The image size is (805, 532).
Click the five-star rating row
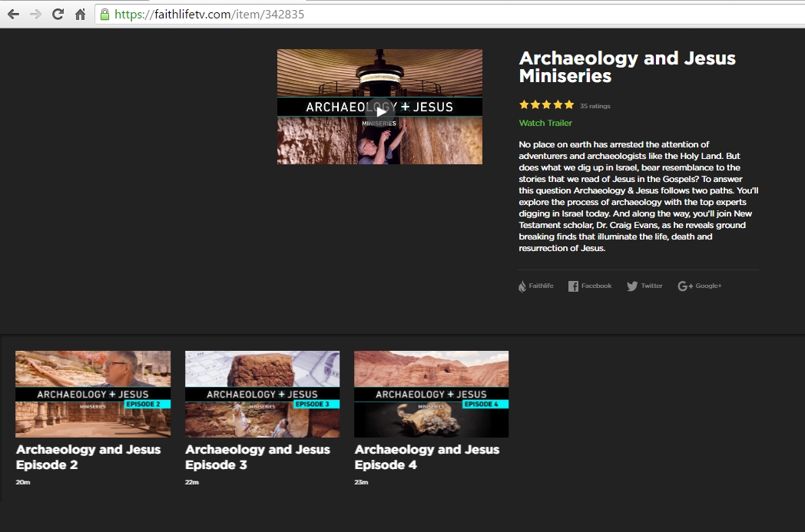[546, 104]
